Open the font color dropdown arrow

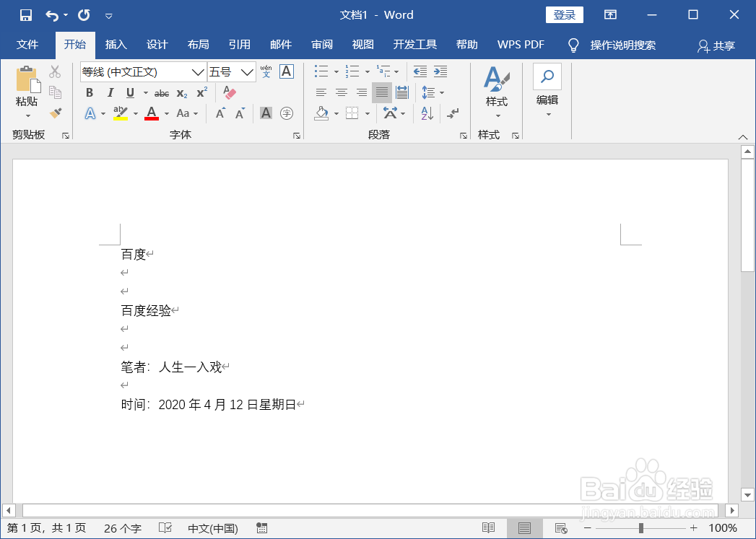click(167, 114)
